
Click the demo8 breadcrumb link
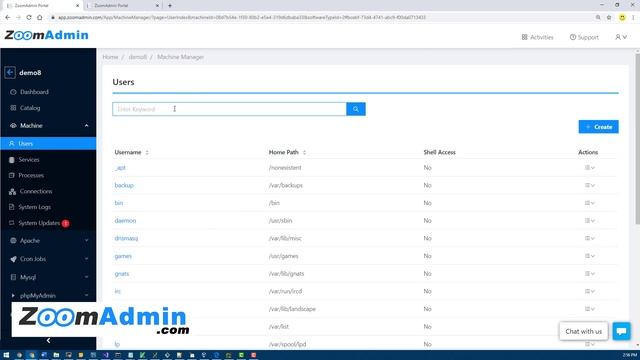pos(138,57)
